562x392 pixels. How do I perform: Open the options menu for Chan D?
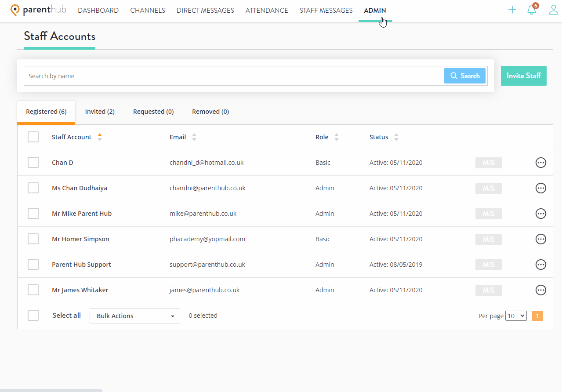[541, 163]
